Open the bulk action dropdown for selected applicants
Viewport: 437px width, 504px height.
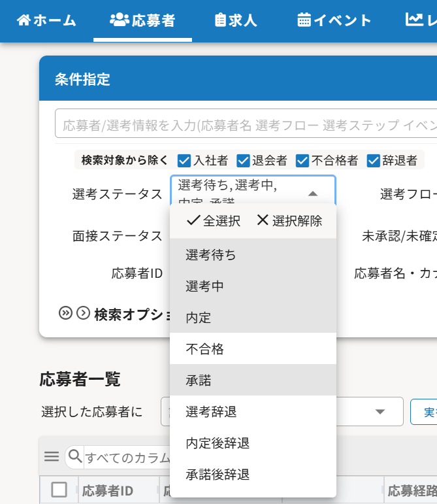tap(380, 412)
